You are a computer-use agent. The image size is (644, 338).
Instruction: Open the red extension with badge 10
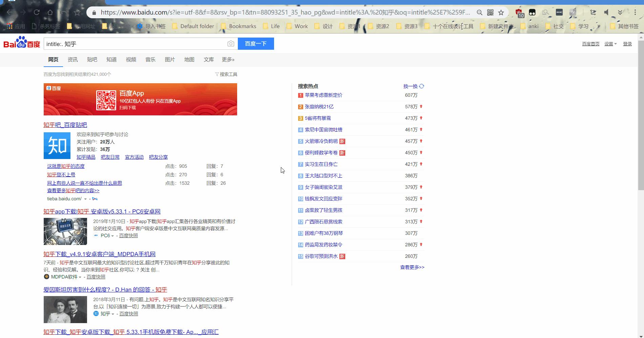tap(519, 13)
